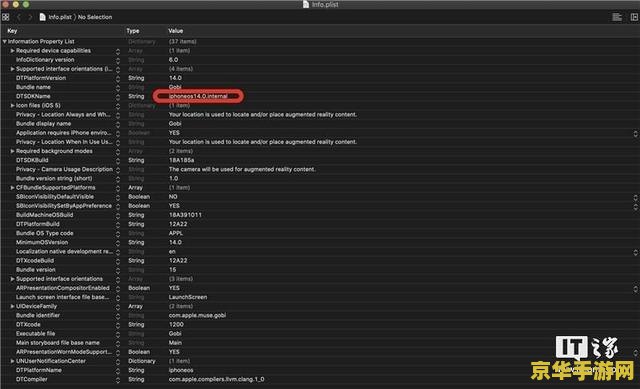Open key stepper for DTPlatformVersion row
640x389 pixels.
[x=118, y=78]
